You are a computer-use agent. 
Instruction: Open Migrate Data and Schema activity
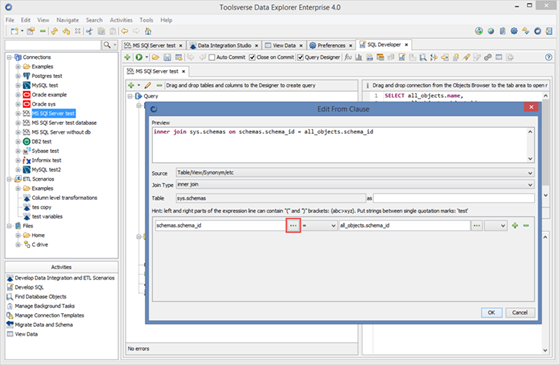pyautogui.click(x=44, y=325)
